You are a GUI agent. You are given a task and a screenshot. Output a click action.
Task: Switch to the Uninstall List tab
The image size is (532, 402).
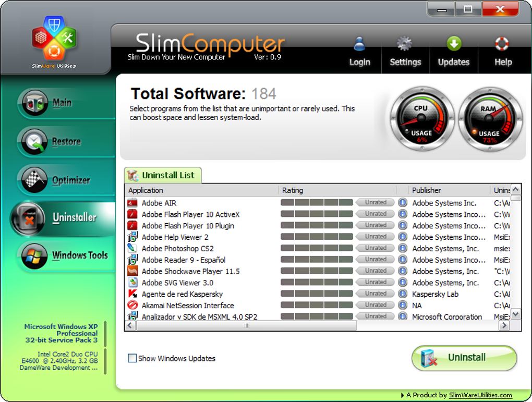point(162,175)
